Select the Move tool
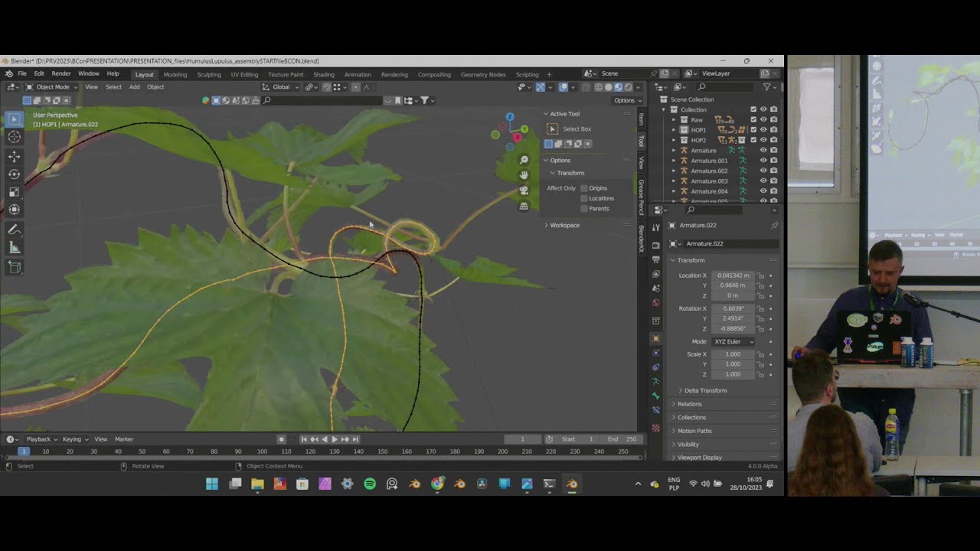 point(14,157)
